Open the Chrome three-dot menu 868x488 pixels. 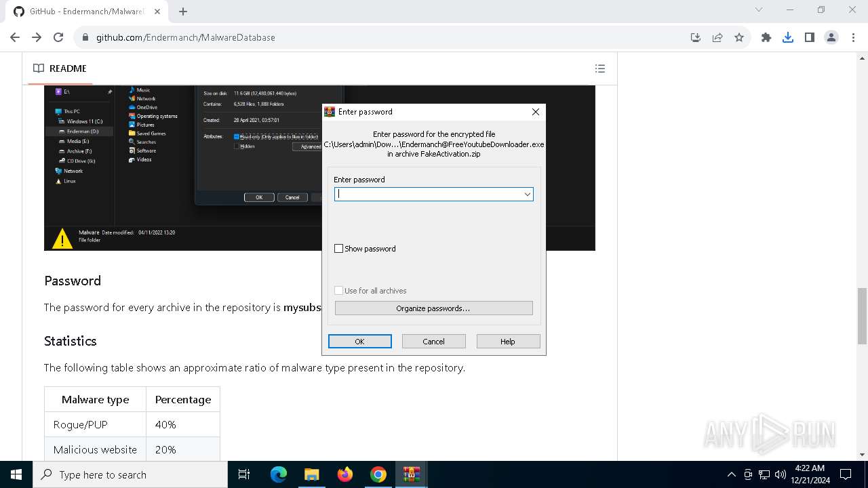pos(853,37)
